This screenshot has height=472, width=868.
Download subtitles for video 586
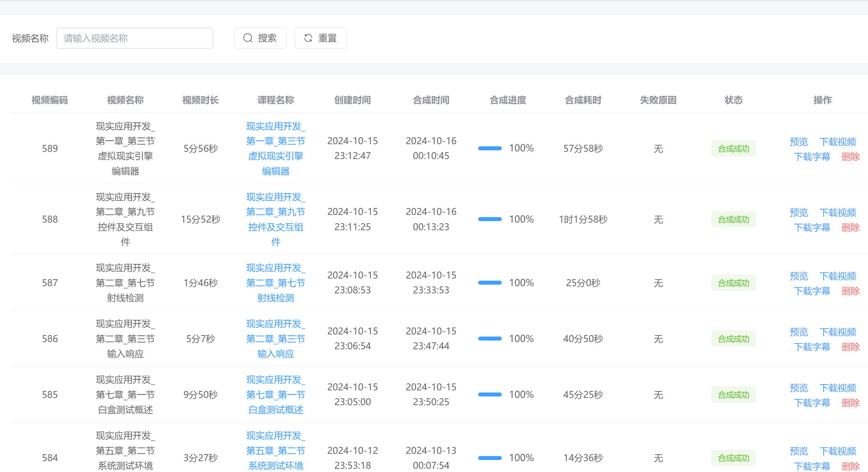pyautogui.click(x=812, y=347)
